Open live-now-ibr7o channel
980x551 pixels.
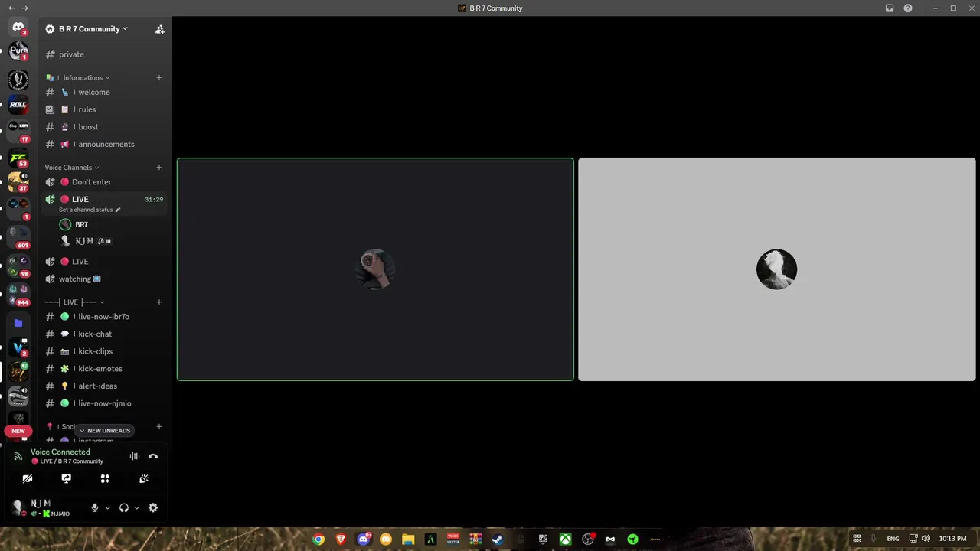pos(105,317)
